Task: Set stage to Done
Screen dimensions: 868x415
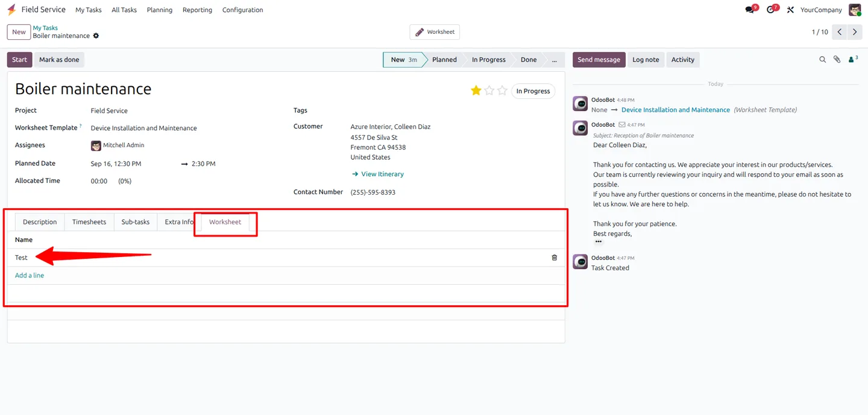Action: [x=529, y=60]
